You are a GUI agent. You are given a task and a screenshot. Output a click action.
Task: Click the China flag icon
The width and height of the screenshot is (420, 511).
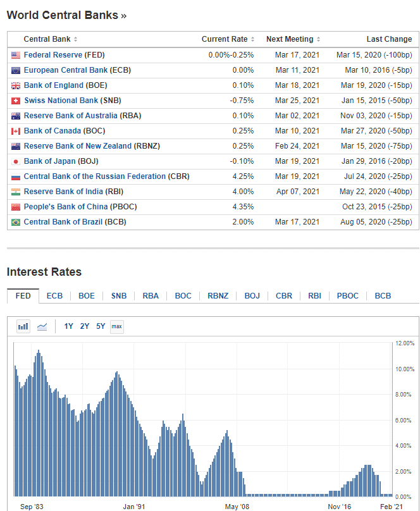[x=16, y=207]
